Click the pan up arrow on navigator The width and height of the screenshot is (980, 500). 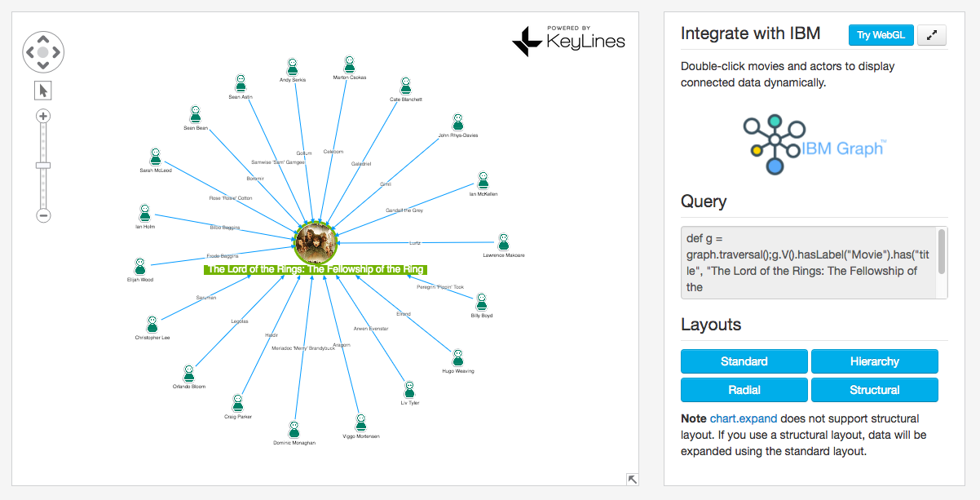point(43,38)
